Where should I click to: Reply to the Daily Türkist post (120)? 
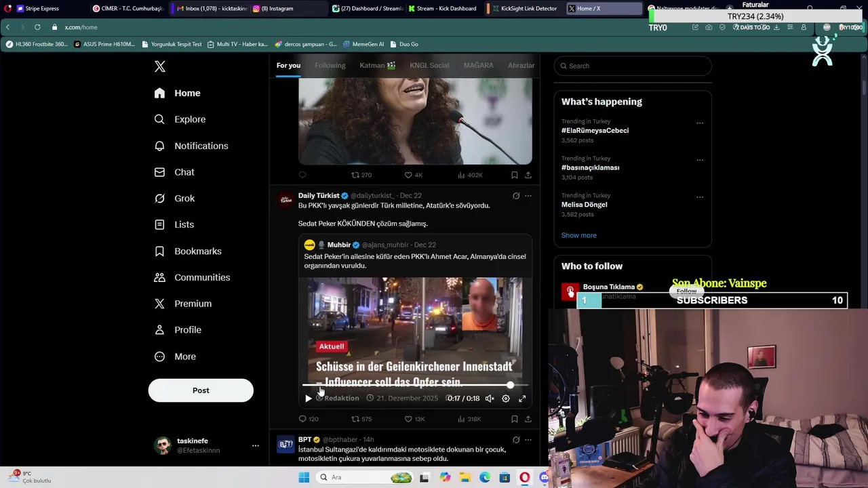point(309,419)
